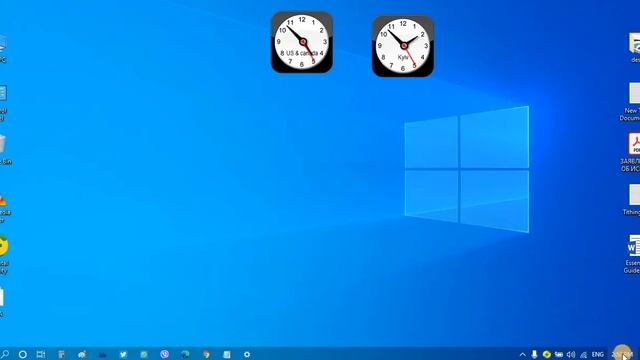
Task: Open the dark folder icon left of Twitter
Action: click(102, 354)
